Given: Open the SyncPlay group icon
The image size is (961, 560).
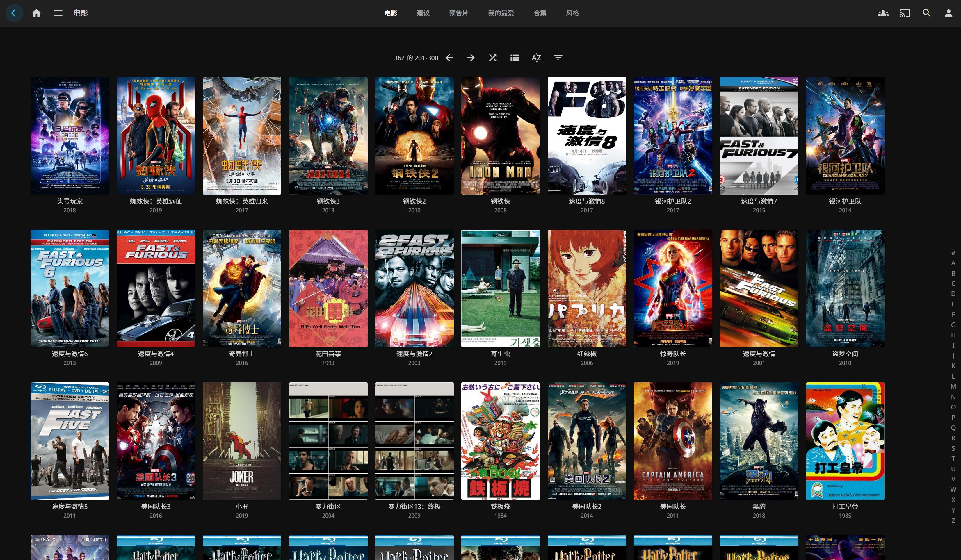Looking at the screenshot, I should click(883, 13).
